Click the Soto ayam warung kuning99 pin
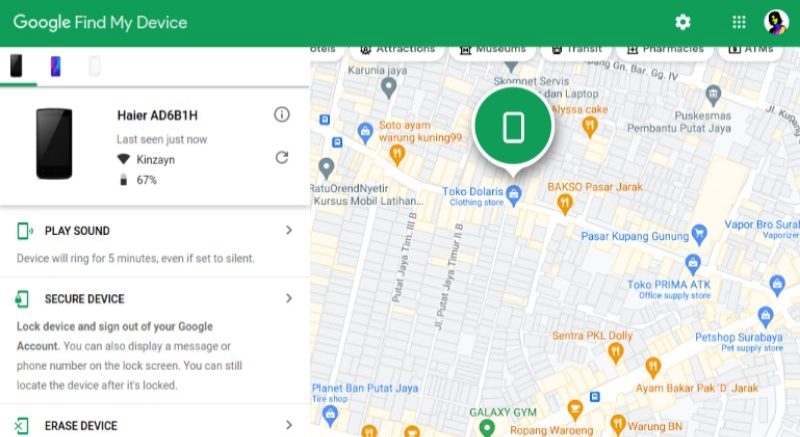The height and width of the screenshot is (437, 800). [397, 155]
